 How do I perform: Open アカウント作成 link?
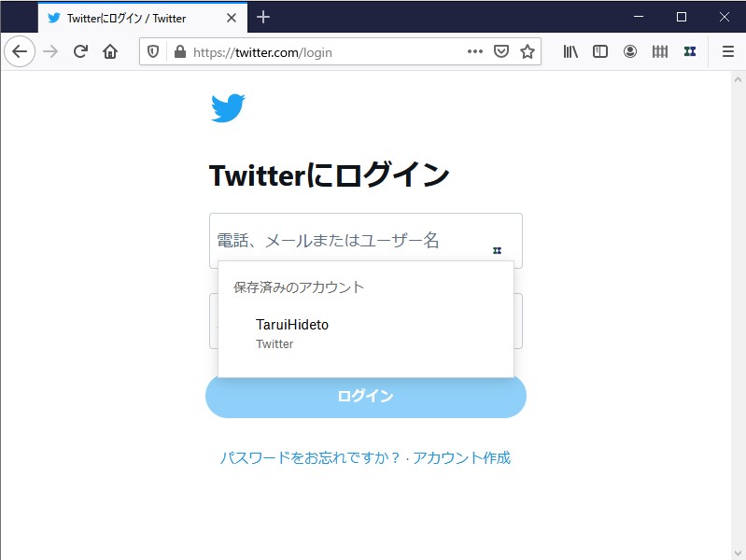pyautogui.click(x=461, y=457)
